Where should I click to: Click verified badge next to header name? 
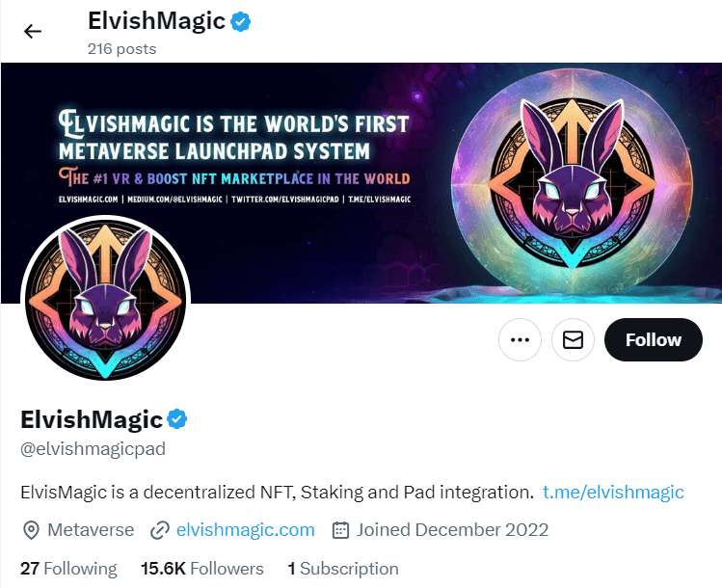point(241,21)
